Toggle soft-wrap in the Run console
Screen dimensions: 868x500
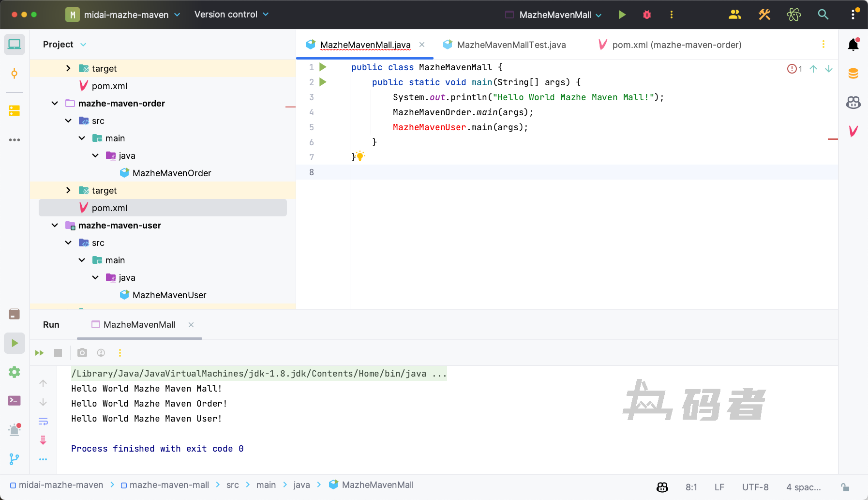pos(43,421)
